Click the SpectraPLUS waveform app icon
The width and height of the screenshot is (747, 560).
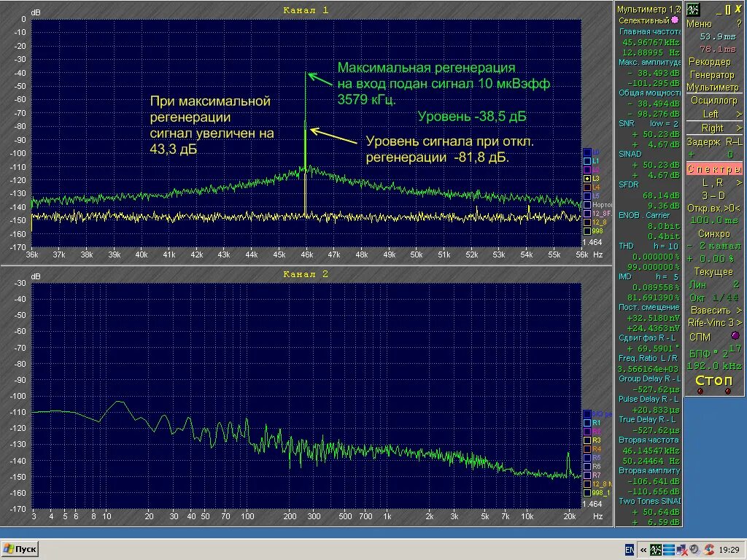tap(693, 9)
